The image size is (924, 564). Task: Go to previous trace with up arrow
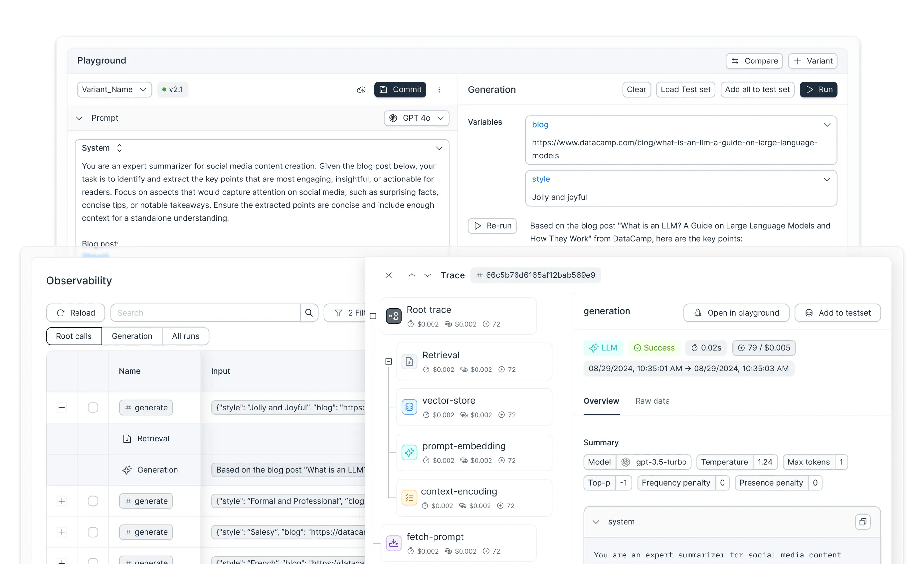(x=412, y=275)
